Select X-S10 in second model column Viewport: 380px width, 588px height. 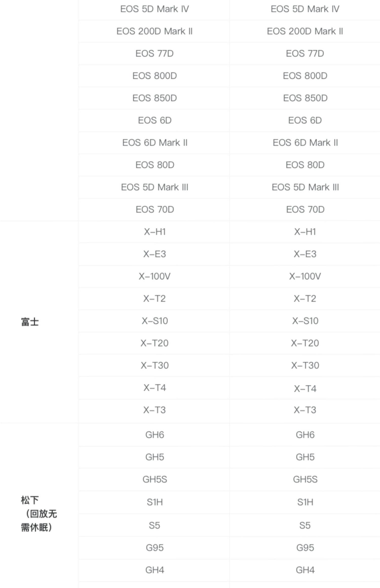point(305,321)
